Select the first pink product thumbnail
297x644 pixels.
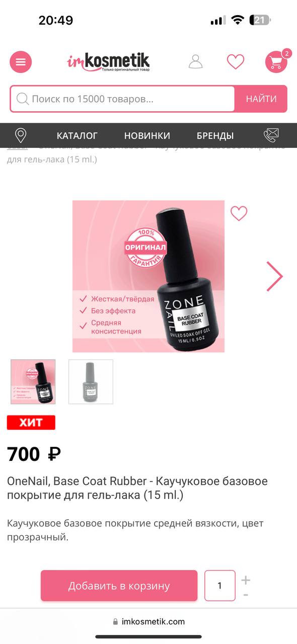click(x=33, y=382)
